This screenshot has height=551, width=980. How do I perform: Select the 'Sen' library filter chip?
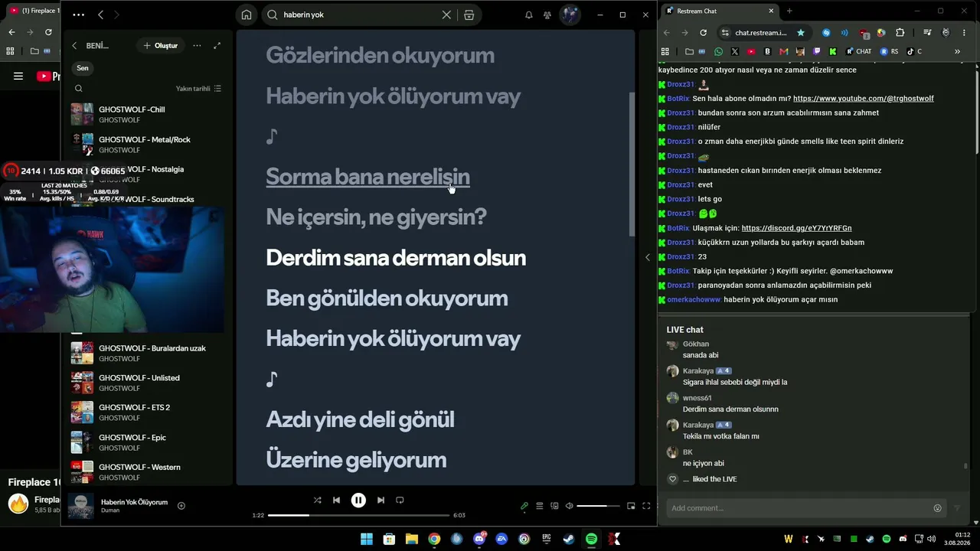click(x=83, y=68)
